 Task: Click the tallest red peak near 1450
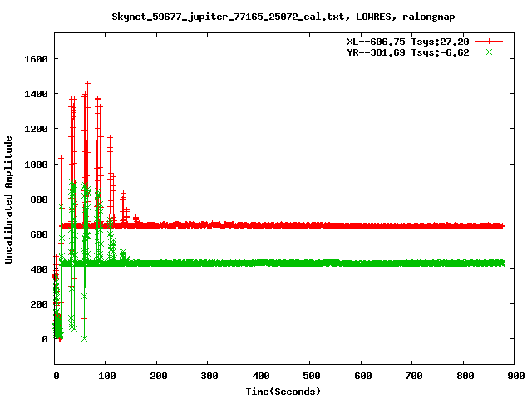[x=87, y=83]
